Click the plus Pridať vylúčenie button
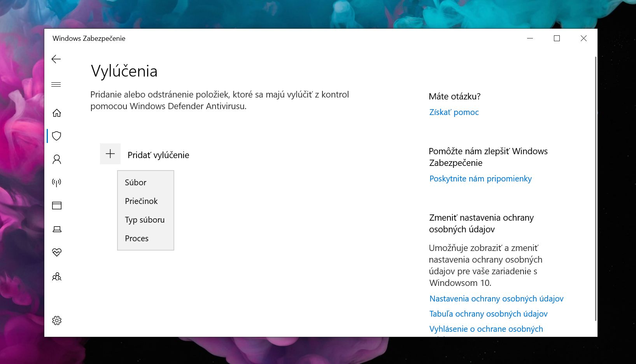Screen dimensions: 636x364 110,154
